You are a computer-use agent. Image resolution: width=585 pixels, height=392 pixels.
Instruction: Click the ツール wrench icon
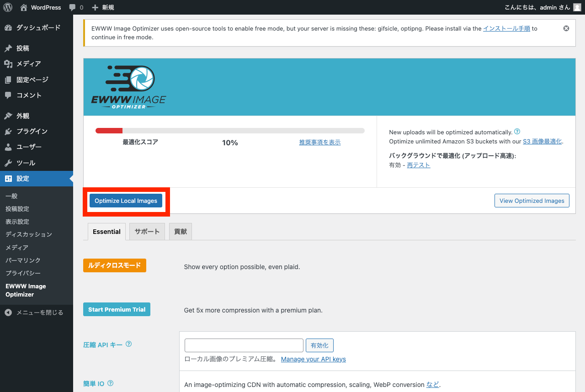[x=8, y=163]
